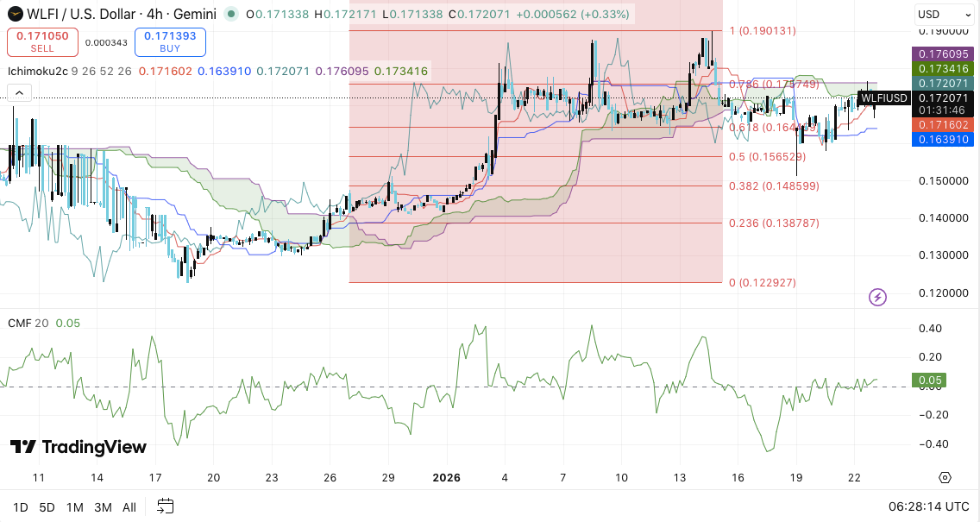
Task: Select the 5D time range
Action: click(47, 507)
